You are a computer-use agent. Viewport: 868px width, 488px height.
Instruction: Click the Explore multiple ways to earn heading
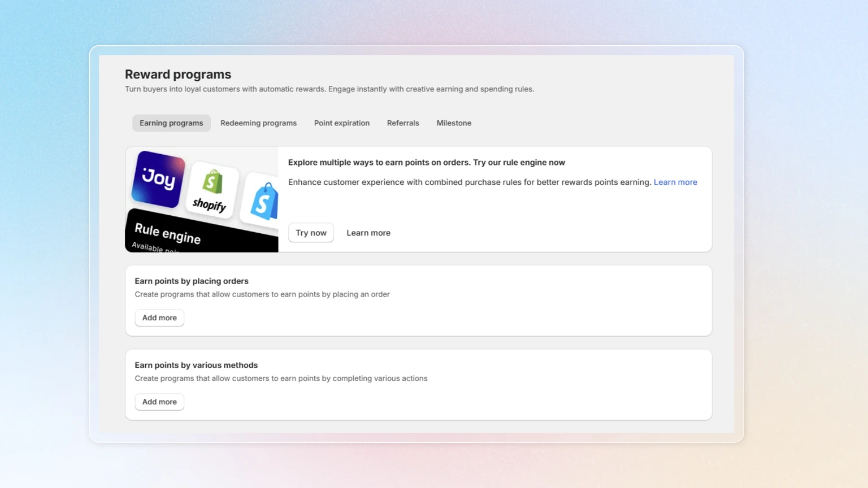pyautogui.click(x=426, y=163)
